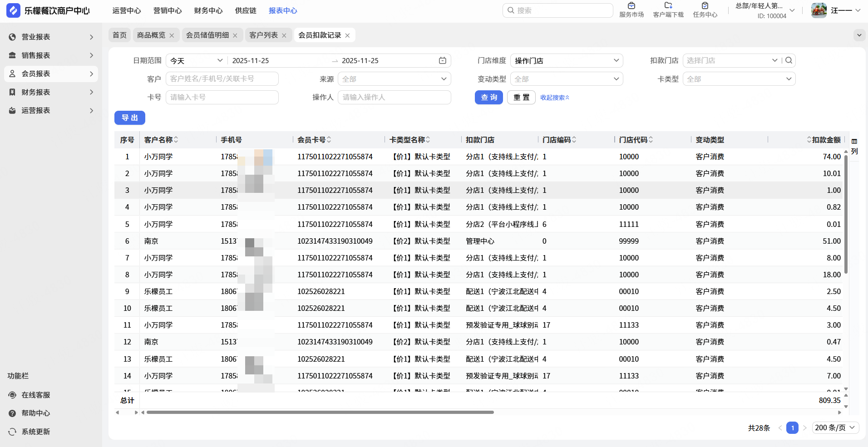Viewport: 868px width, 447px height.
Task: Switch to the 会员储值明细 tab
Action: [x=207, y=35]
